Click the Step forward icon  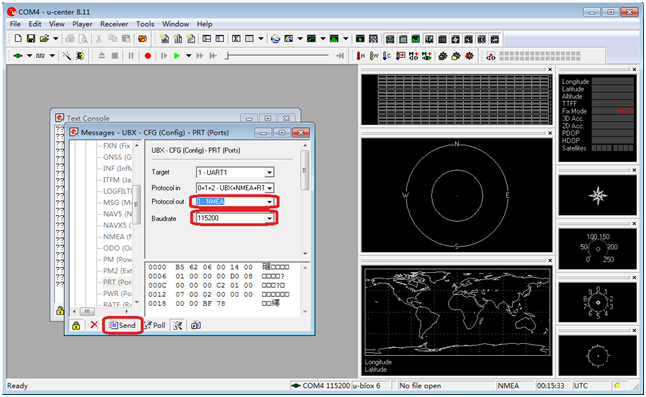coord(164,56)
